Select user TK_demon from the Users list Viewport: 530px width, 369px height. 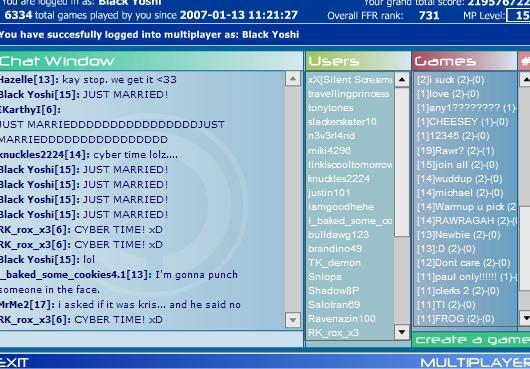(x=334, y=263)
